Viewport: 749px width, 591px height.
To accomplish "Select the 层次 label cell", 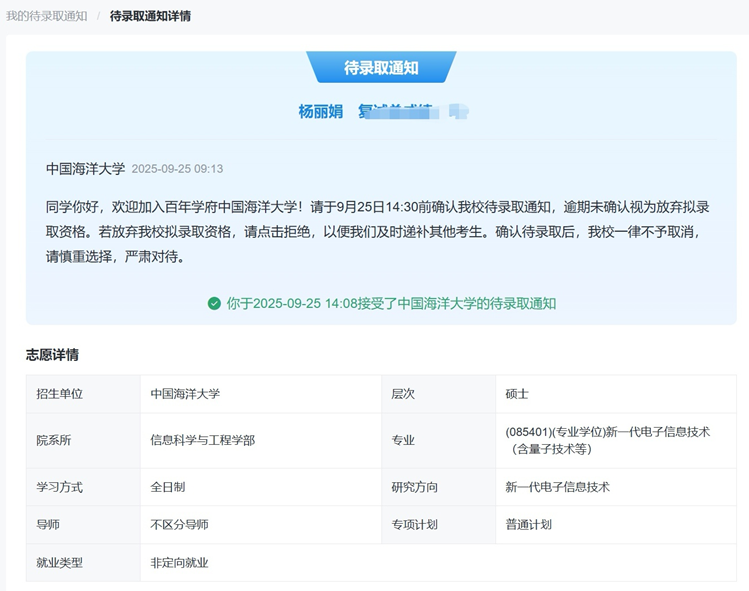I will click(x=439, y=394).
